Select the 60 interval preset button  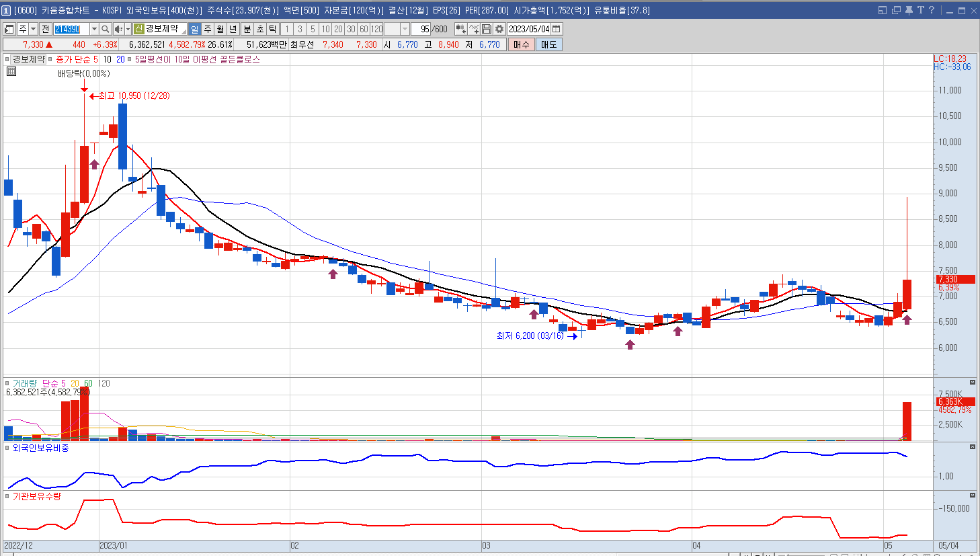coord(364,29)
